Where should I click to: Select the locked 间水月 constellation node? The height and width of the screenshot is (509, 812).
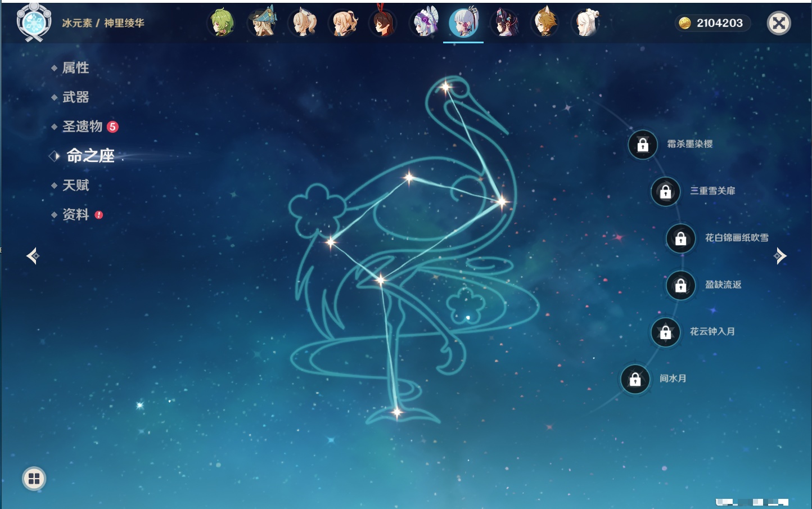(x=635, y=379)
